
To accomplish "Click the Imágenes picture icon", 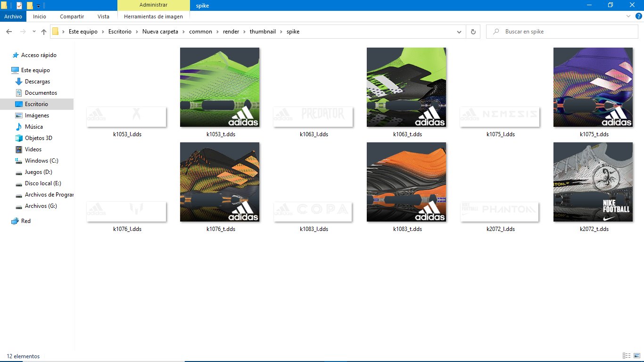I will [x=19, y=115].
